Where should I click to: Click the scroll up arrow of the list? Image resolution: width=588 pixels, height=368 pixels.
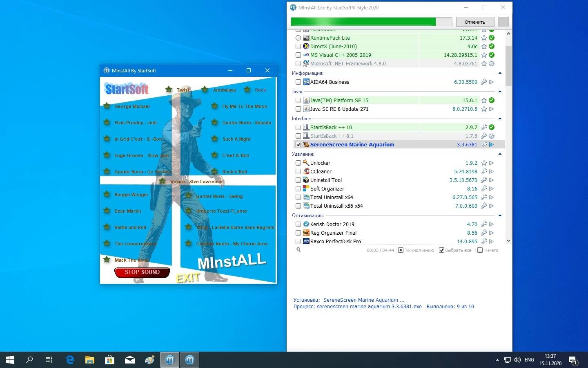508,34
